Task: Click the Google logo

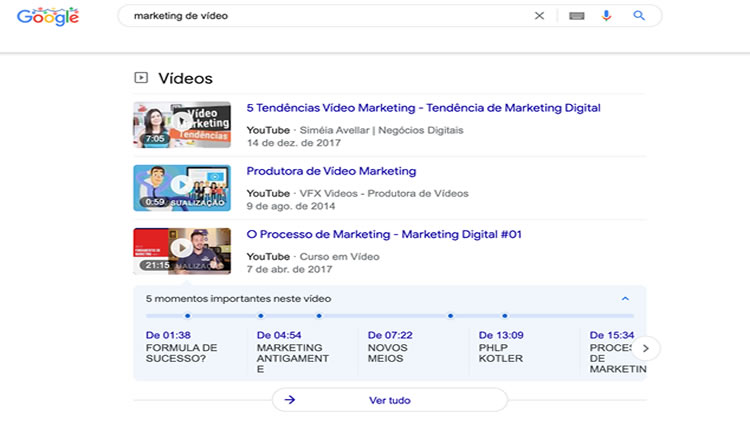Action: pyautogui.click(x=48, y=16)
